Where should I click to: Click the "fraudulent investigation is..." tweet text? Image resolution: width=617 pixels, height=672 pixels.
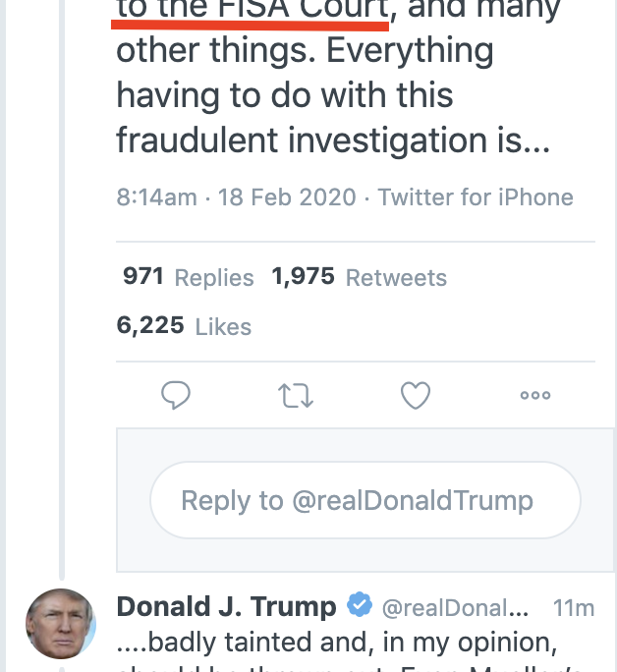click(332, 140)
